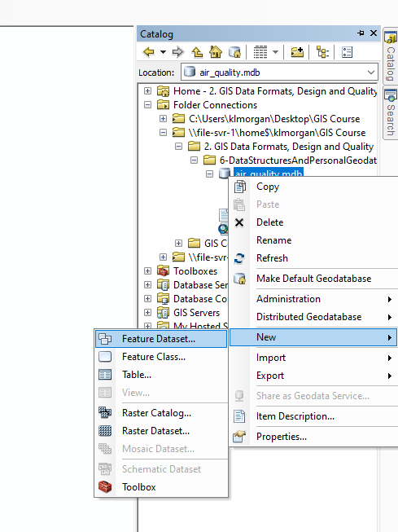Open Properties from context menu
Viewport: 398px width, 532px height.
click(282, 437)
